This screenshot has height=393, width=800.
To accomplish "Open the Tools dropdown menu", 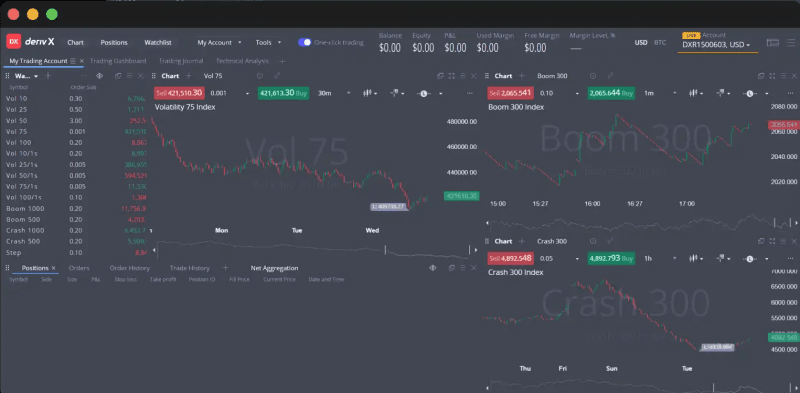I will click(268, 43).
